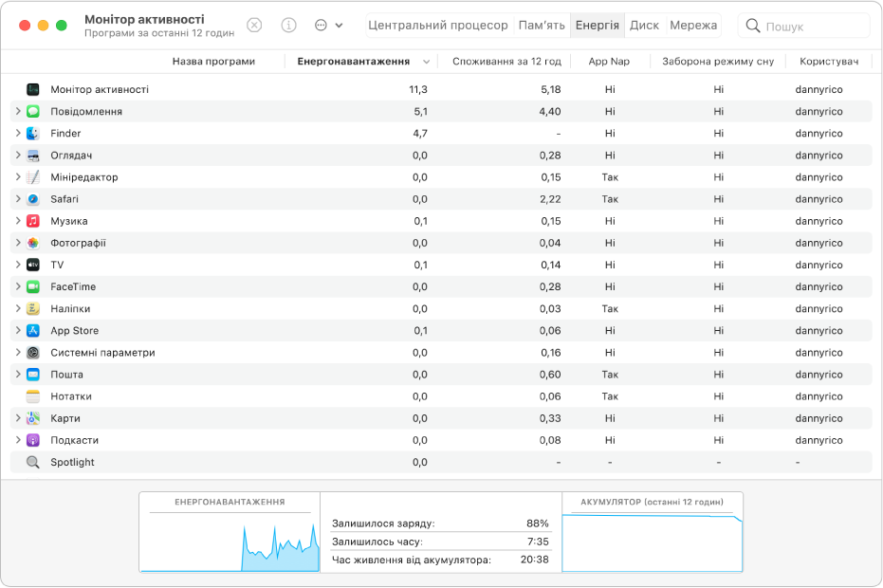Viewport: 883px width, 588px height.
Task: Click the search magnifier icon
Action: pyautogui.click(x=752, y=26)
